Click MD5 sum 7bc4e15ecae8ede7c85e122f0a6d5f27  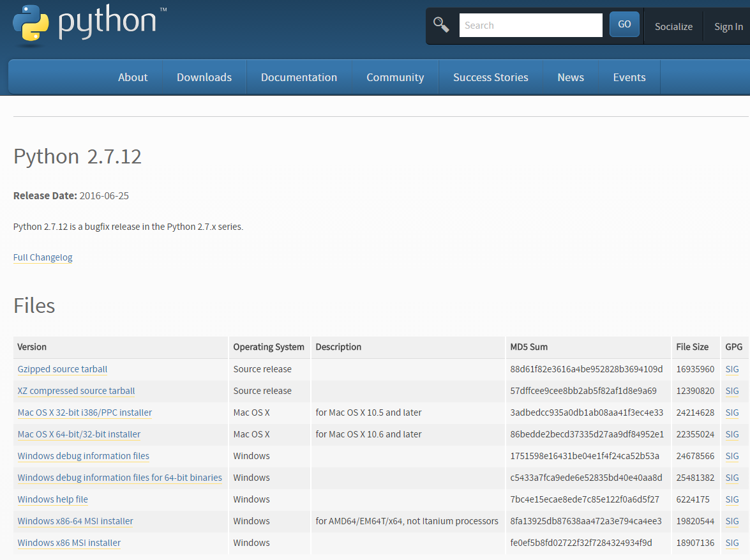[x=585, y=499]
